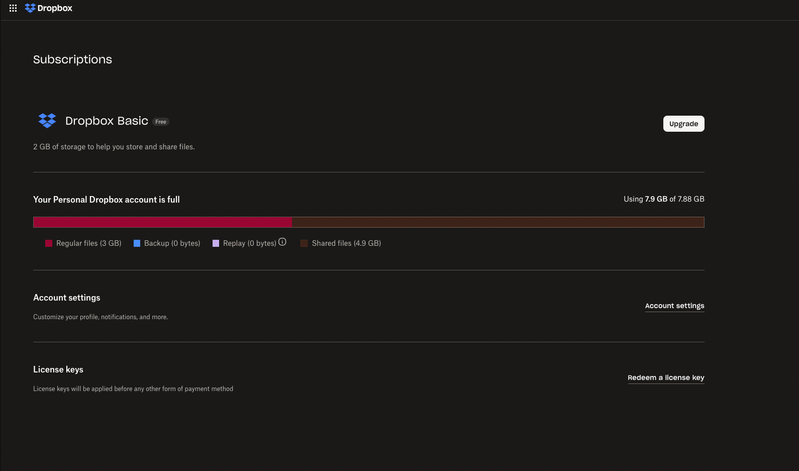Click the info icon beside Replay
The height and width of the screenshot is (471, 799).
tap(282, 242)
